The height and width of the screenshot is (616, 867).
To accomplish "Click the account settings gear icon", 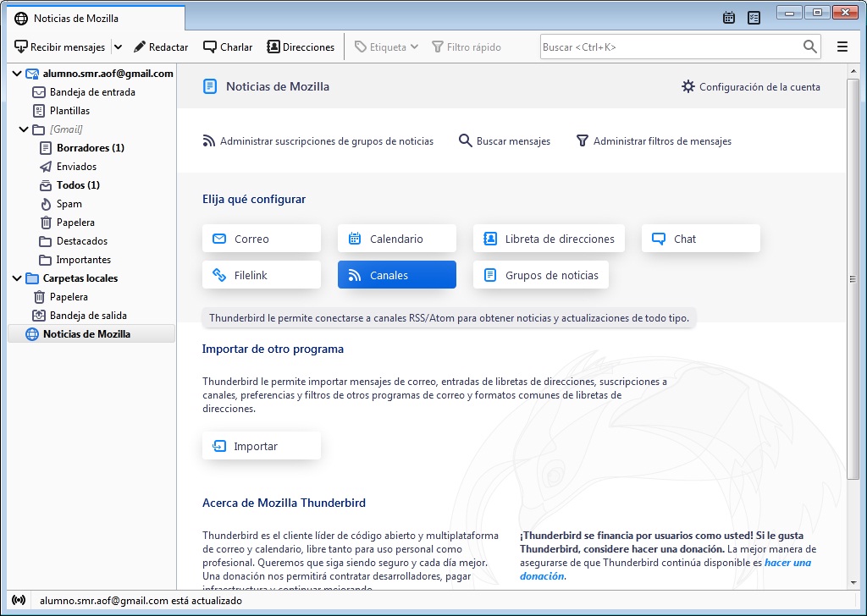I will 688,87.
